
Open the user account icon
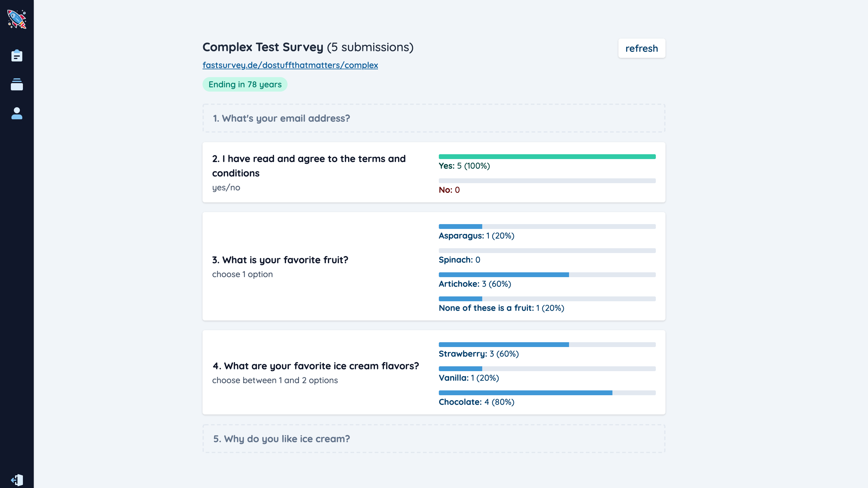tap(17, 114)
